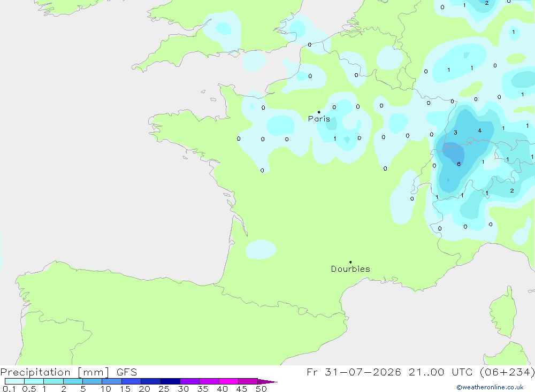Screen dimensions: 535x392
Task: Click the forecast date Fr 31-07-2026 text
Action: pyautogui.click(x=354, y=372)
